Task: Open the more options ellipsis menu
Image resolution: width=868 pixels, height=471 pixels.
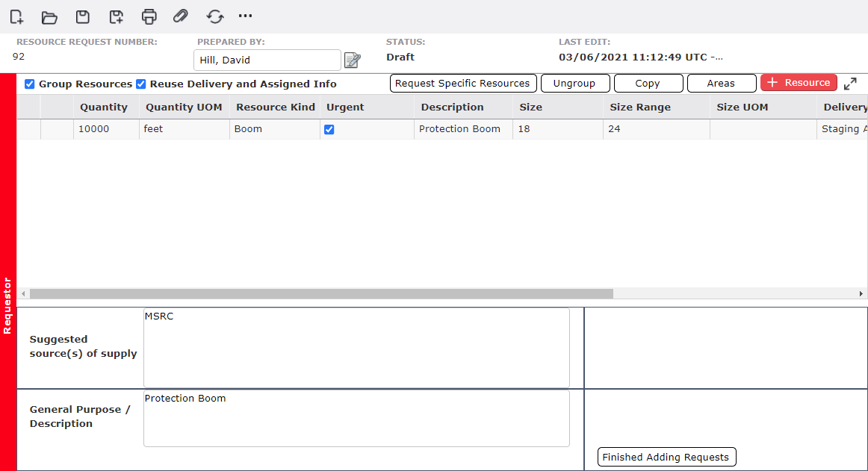Action: pos(245,16)
